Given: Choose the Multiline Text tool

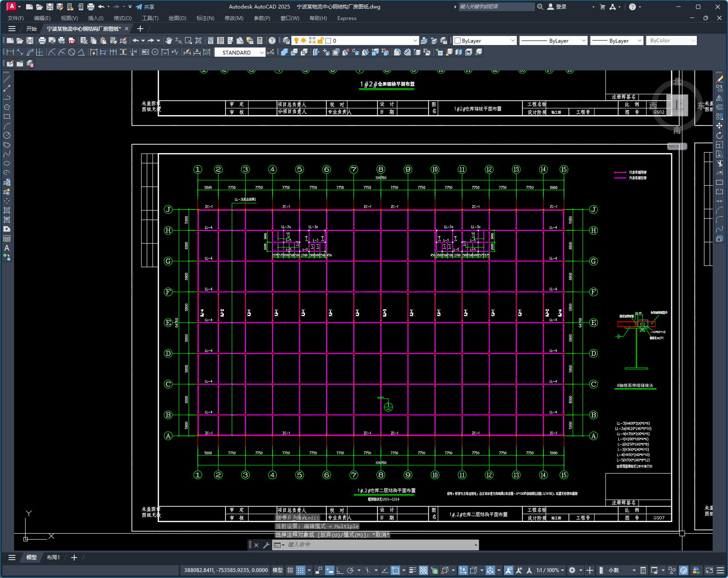Looking at the screenshot, I should click(x=7, y=248).
